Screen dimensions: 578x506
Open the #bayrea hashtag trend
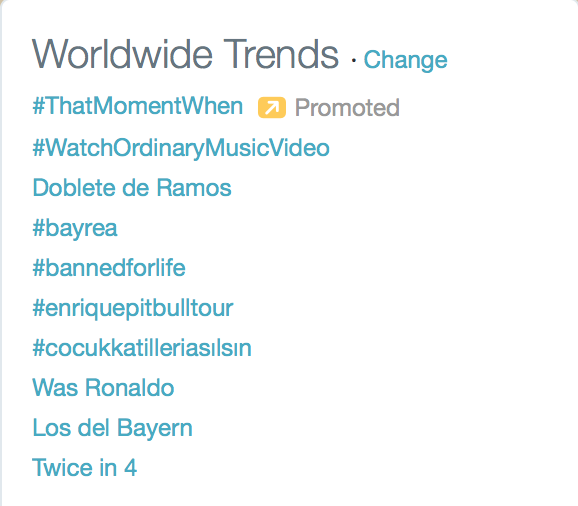[x=75, y=228]
